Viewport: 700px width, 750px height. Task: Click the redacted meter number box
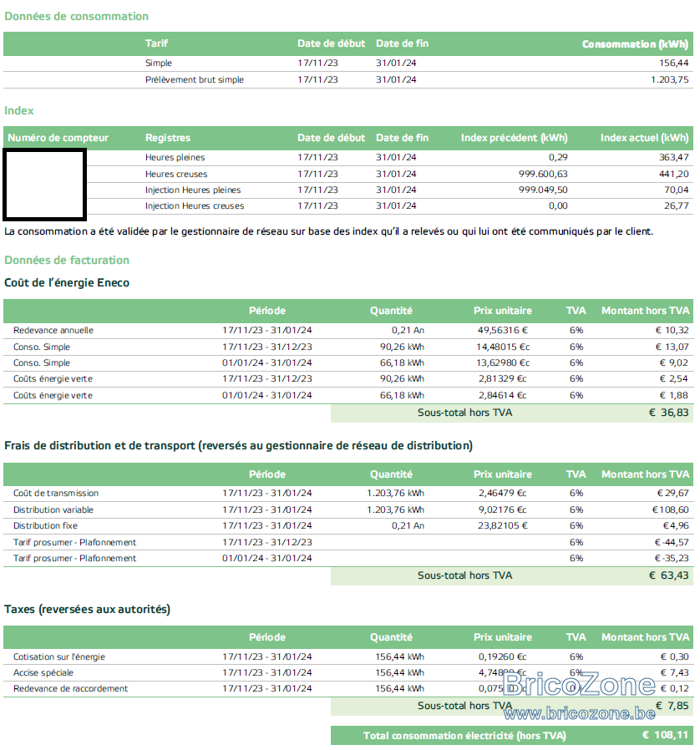click(x=45, y=184)
